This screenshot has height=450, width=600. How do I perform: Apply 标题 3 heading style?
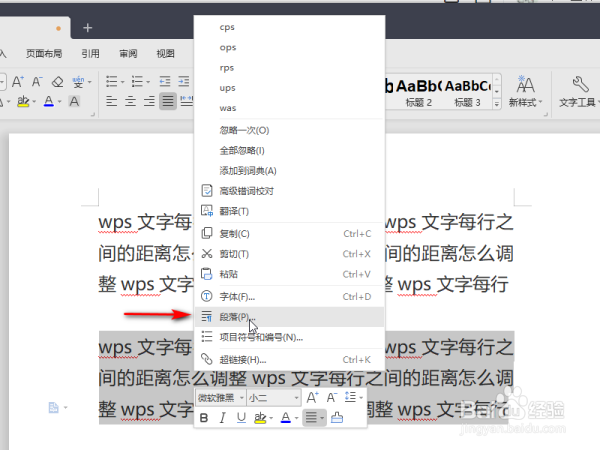pos(467,92)
